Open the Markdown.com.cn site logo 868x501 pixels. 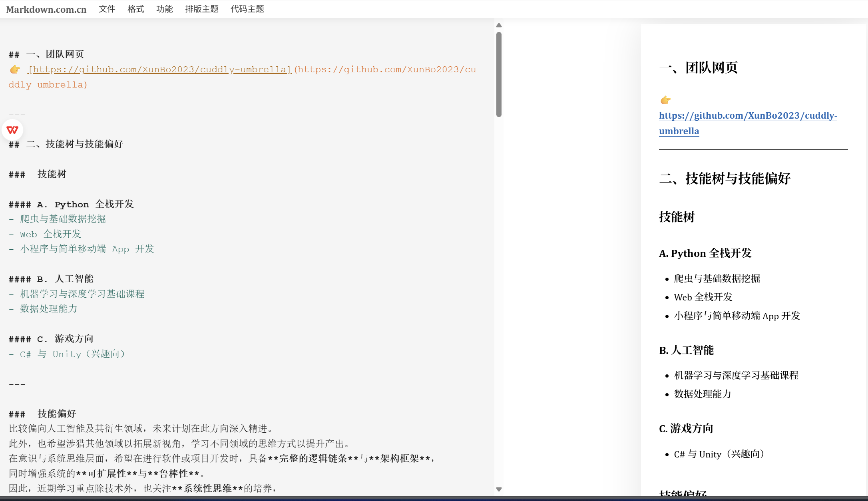pyautogui.click(x=46, y=9)
